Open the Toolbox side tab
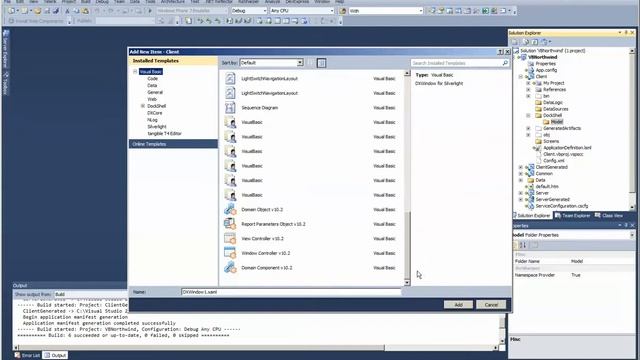This screenshot has height=360, width=640. tap(5, 83)
